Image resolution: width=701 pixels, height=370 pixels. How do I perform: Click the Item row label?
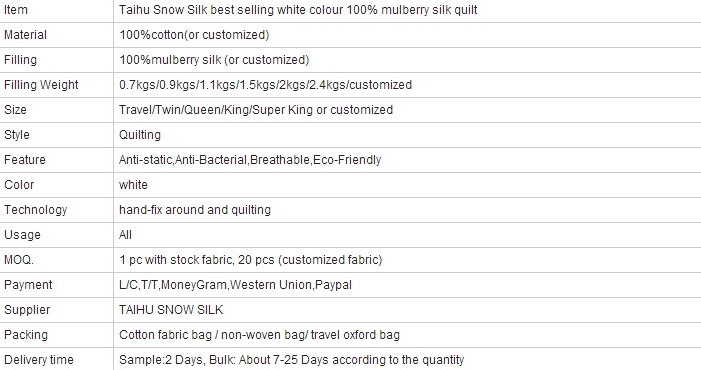[x=16, y=10]
